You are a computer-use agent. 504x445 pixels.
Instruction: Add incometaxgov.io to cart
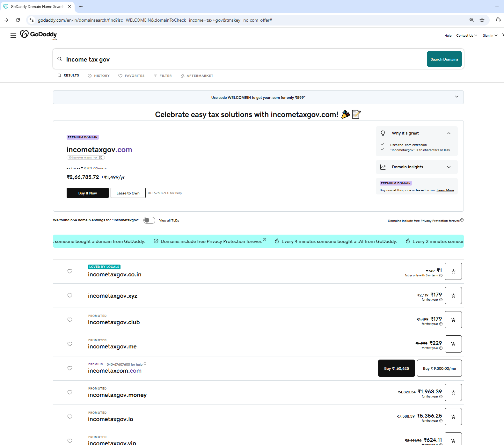click(453, 417)
